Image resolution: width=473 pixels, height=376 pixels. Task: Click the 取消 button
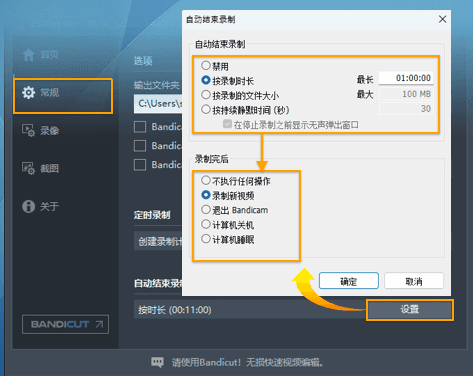point(414,281)
